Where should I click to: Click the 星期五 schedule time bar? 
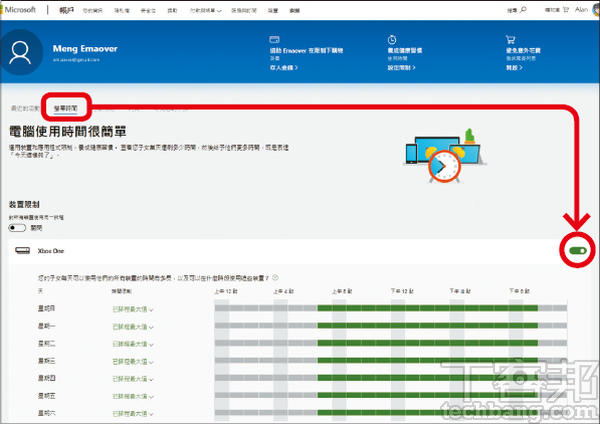[391, 395]
